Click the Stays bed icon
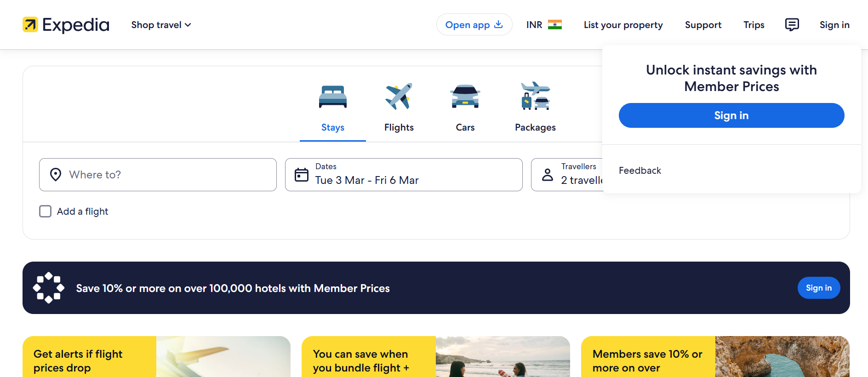The width and height of the screenshot is (868, 377). click(333, 97)
